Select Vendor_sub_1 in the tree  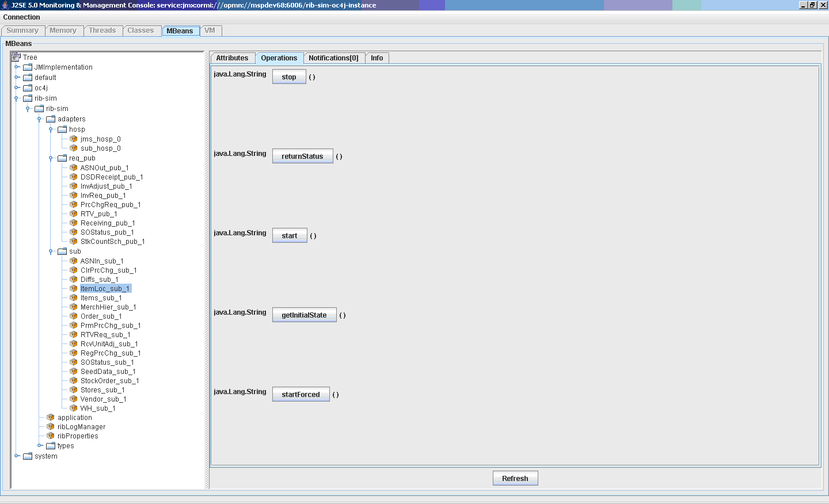[104, 399]
